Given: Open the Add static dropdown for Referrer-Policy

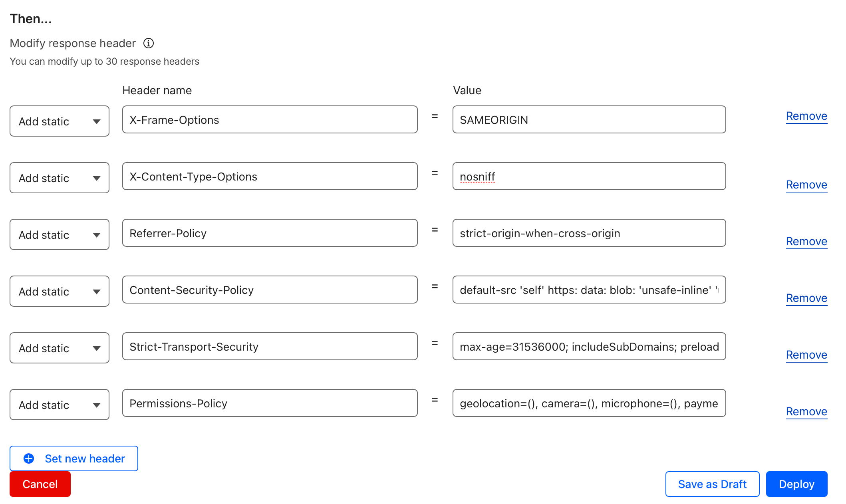Looking at the screenshot, I should pos(59,234).
